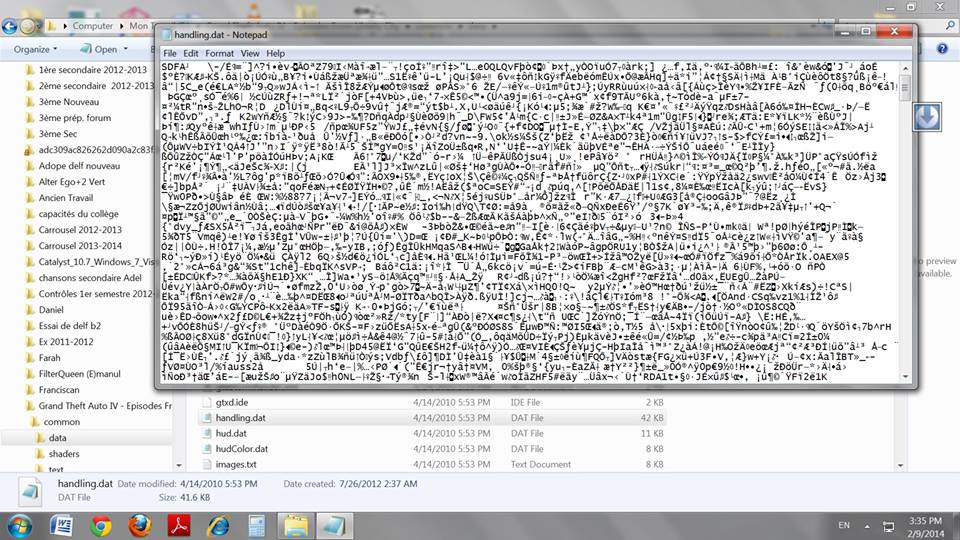This screenshot has height=540, width=960.
Task: Show hidden tray icons arrow
Action: pos(867,526)
